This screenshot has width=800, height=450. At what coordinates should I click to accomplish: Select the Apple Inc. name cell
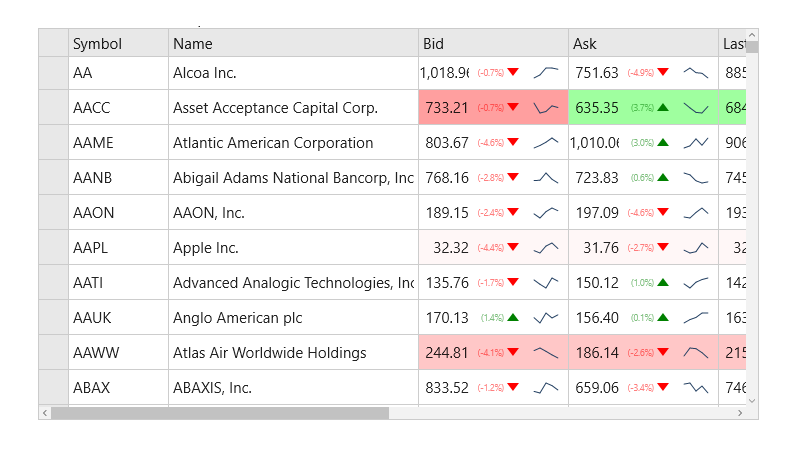293,247
